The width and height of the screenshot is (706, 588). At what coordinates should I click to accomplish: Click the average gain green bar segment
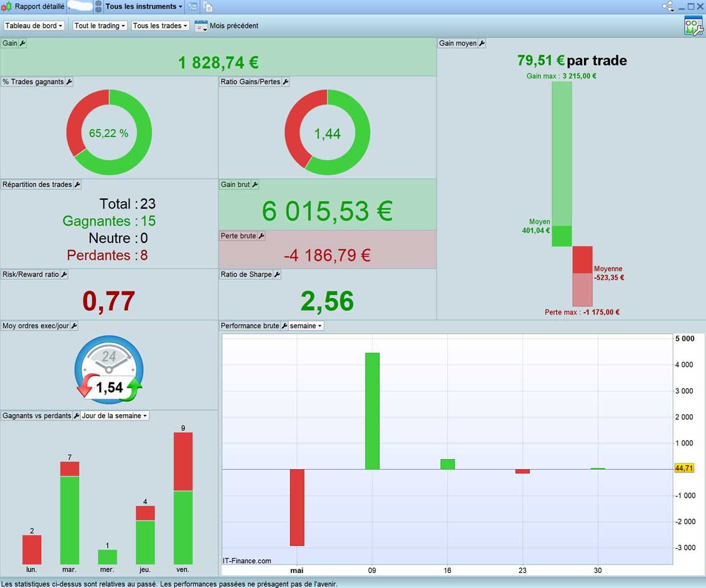[x=562, y=236]
